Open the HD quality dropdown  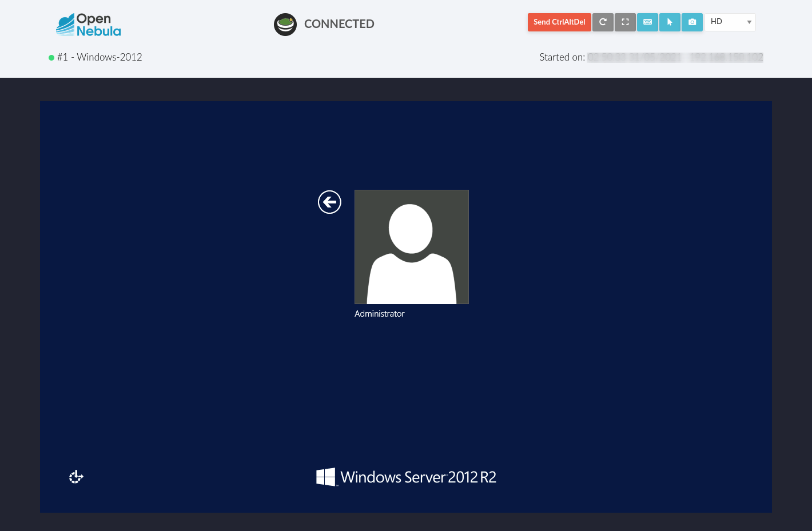730,22
